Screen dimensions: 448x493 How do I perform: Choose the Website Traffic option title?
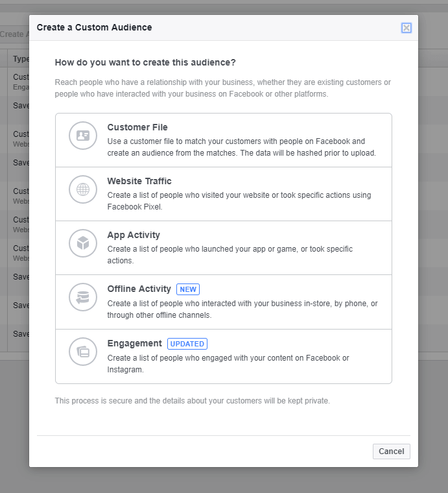point(139,181)
